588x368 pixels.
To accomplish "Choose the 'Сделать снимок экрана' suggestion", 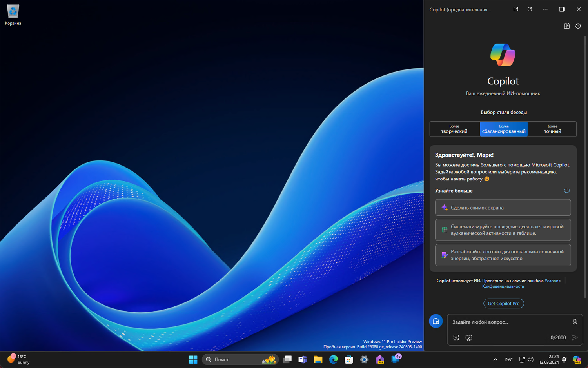I will [x=503, y=208].
